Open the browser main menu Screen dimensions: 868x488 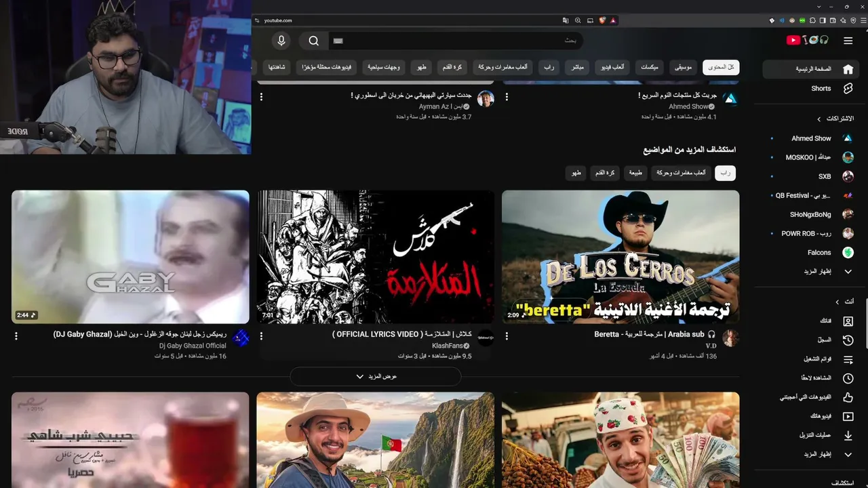coord(862,20)
